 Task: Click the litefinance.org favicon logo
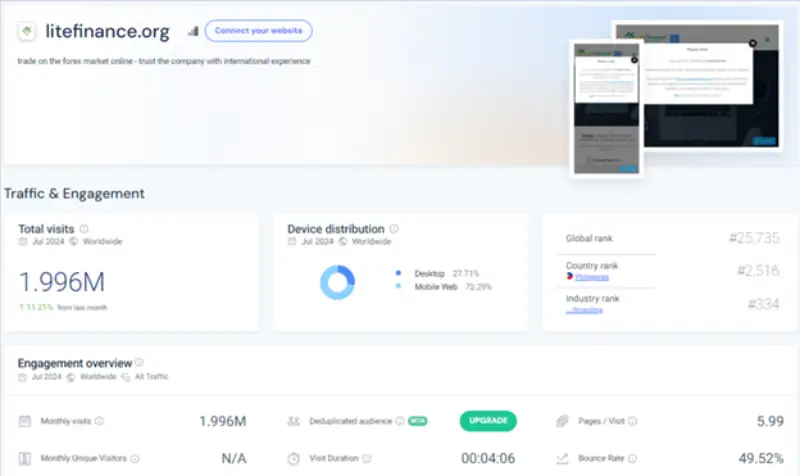click(28, 31)
